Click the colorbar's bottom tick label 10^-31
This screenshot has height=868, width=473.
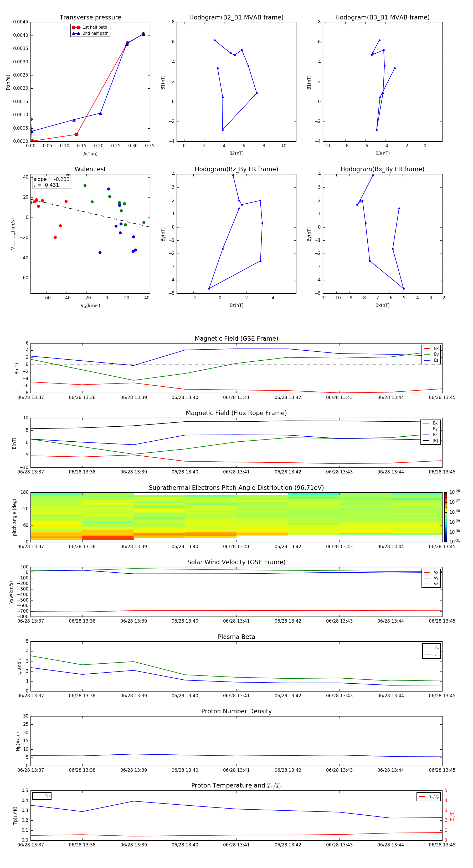tap(455, 542)
